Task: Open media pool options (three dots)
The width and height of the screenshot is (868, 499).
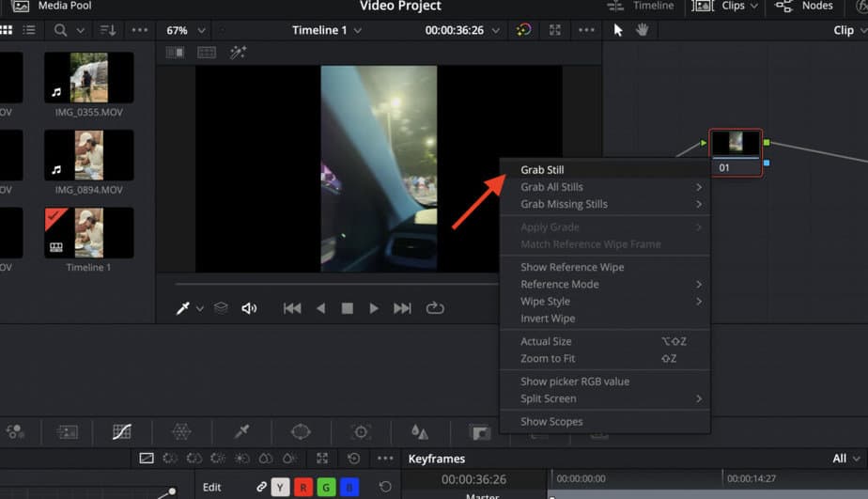Action: 139,30
